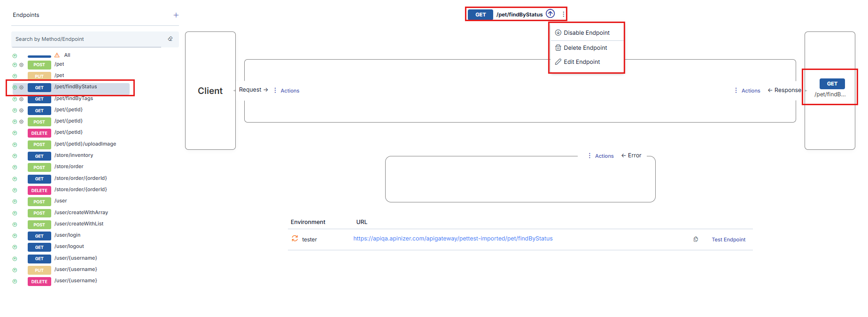The height and width of the screenshot is (317, 868).
Task: Open the apiqa.apinizer.com findByStatus URL
Action: (x=453, y=239)
